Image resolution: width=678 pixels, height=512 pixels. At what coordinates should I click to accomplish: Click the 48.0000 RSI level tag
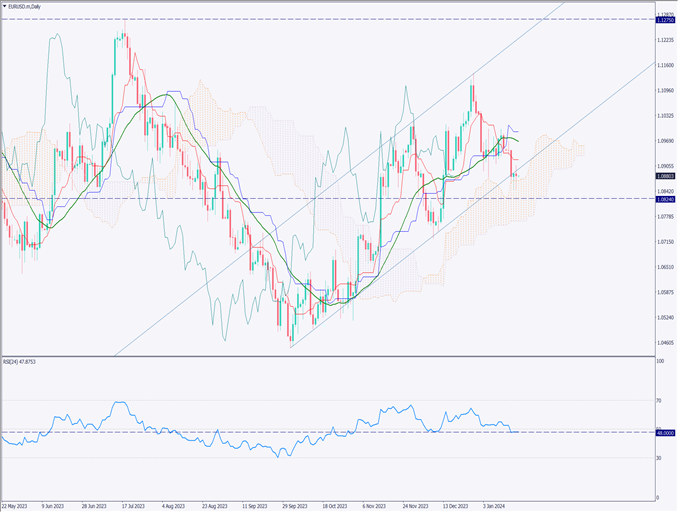[664, 432]
